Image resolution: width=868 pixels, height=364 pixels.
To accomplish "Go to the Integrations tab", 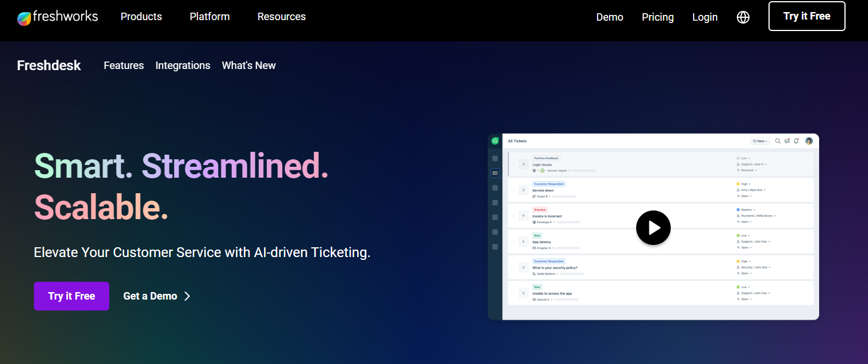I will (183, 66).
